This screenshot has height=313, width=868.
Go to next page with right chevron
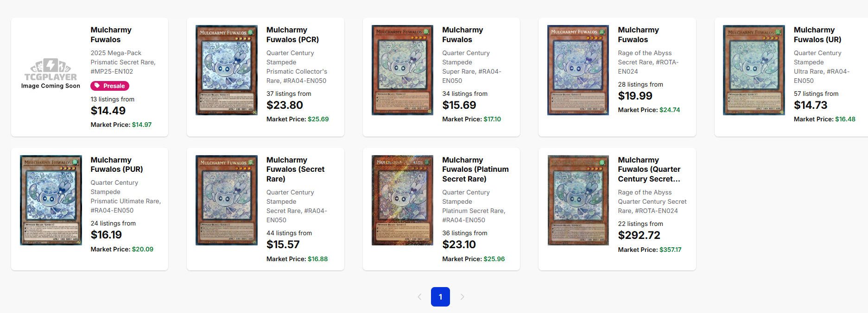462,297
